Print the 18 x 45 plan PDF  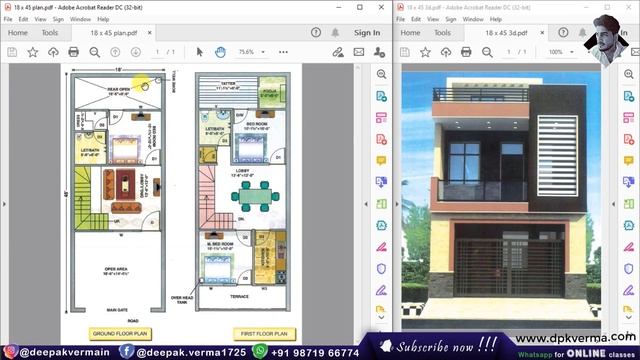(x=73, y=52)
